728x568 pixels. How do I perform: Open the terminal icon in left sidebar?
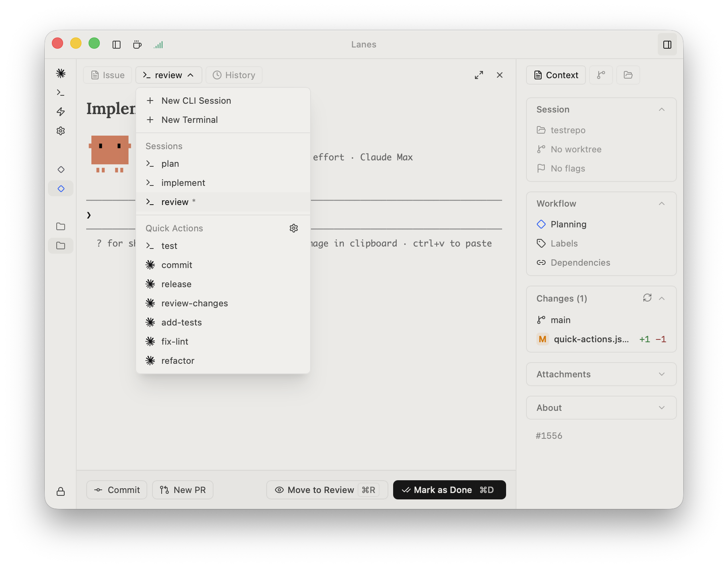(61, 93)
